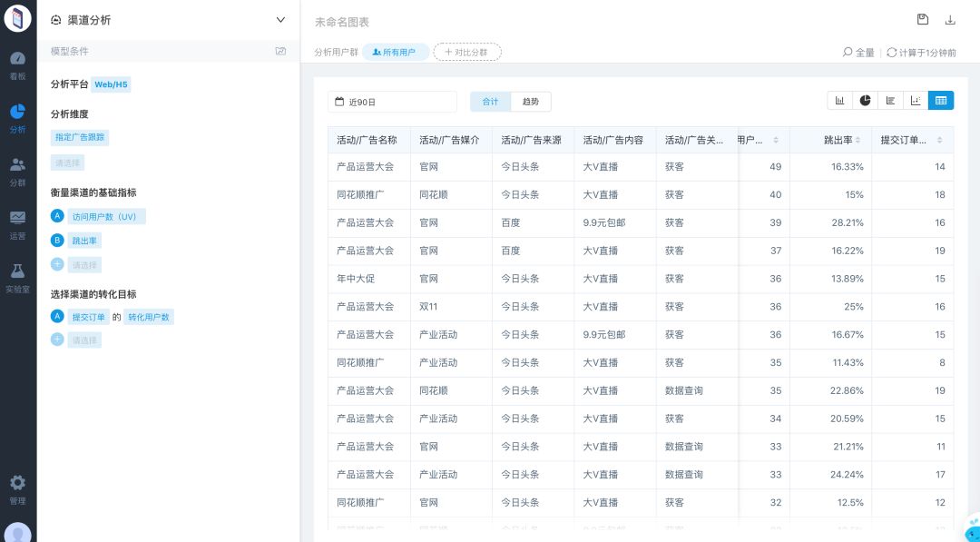
Task: Select the 合计 total view toggle
Action: 490,102
